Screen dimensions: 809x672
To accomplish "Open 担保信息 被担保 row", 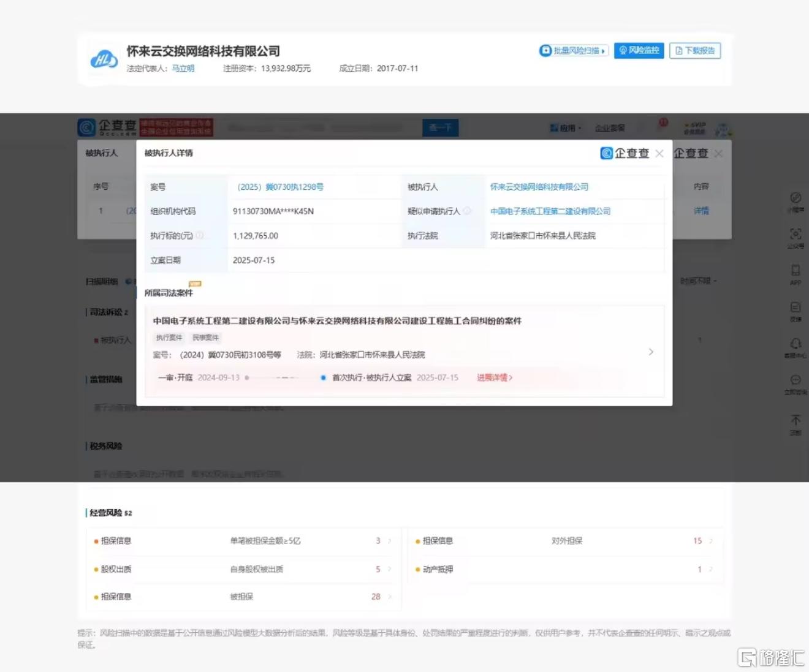I will [243, 597].
